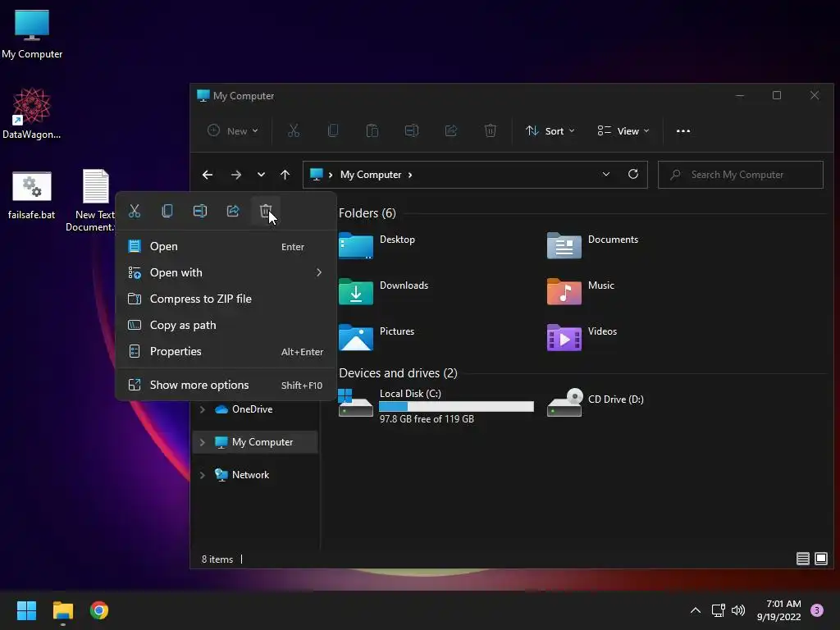Click the Share icon in the context menu
Screen dimensions: 840x630
pyautogui.click(x=233, y=211)
